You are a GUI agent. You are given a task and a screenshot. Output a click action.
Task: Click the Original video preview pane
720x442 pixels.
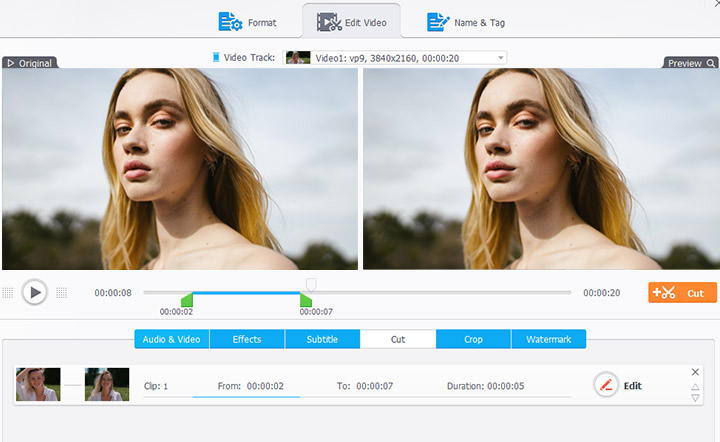[180, 169]
